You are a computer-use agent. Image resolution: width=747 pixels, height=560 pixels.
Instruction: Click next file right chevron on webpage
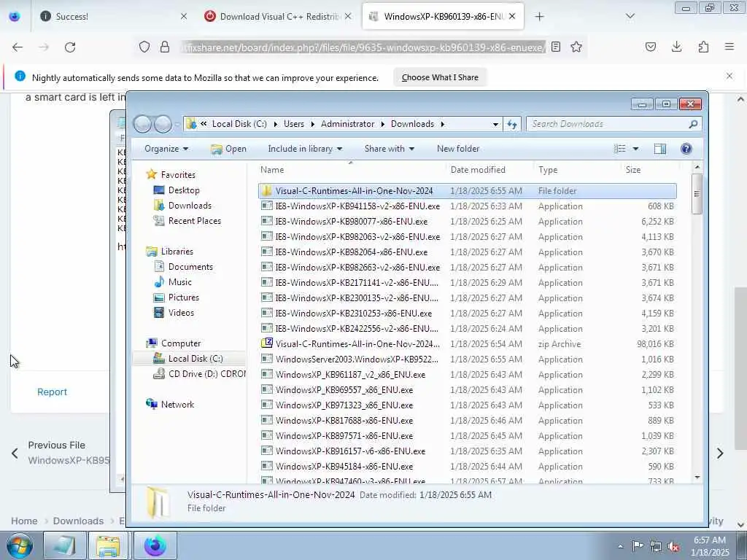coord(720,454)
